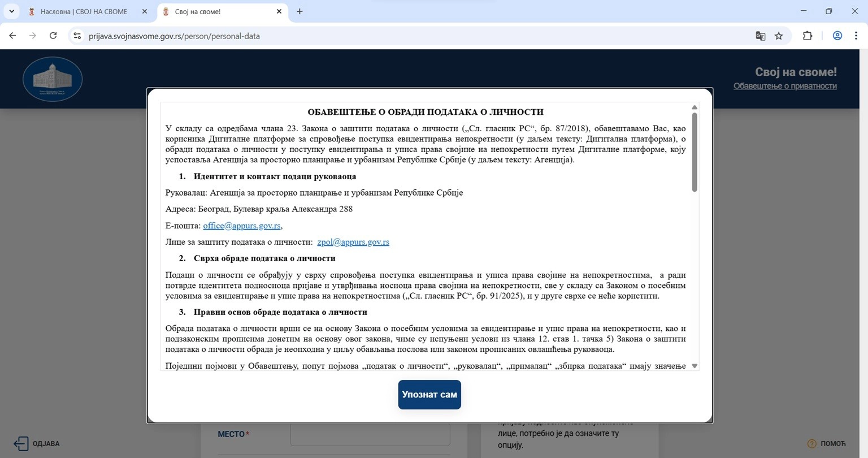This screenshot has width=868, height=458.
Task: Close the Свој на своме! tab
Action: 279,11
